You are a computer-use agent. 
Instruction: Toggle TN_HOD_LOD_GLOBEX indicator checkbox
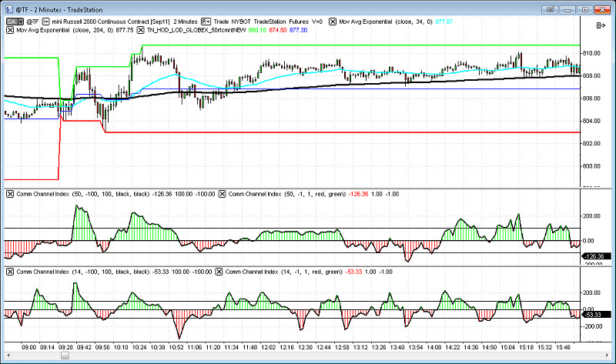click(x=141, y=30)
